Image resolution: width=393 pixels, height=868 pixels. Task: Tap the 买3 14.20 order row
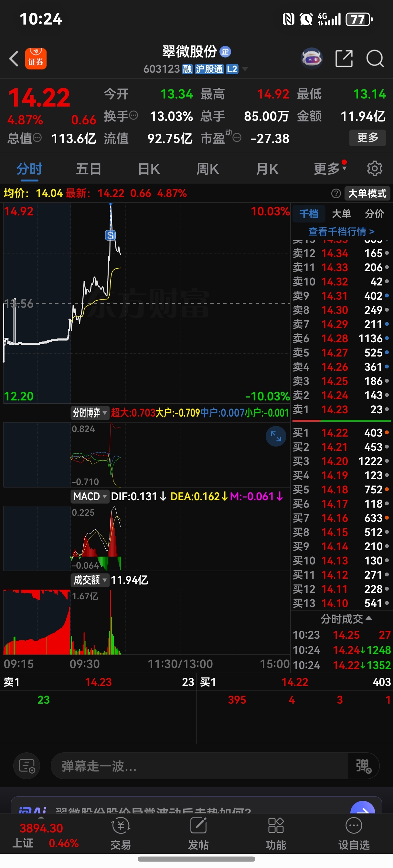coord(341,461)
